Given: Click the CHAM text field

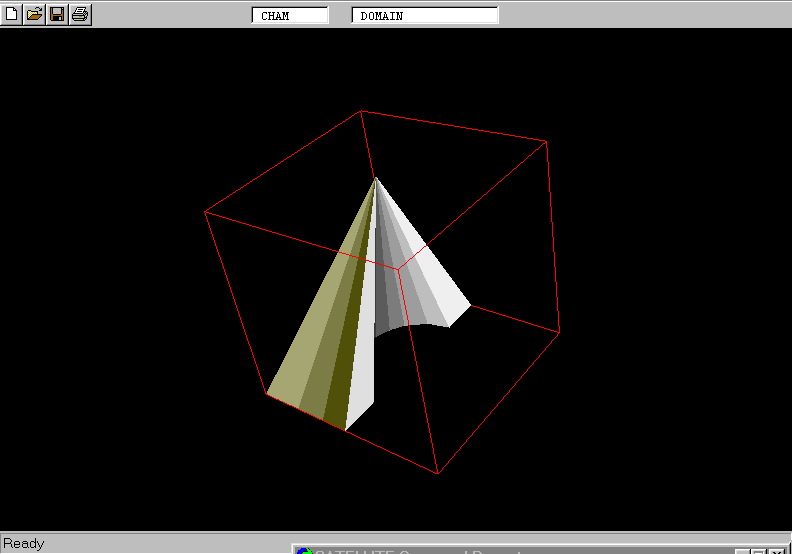Looking at the screenshot, I should 290,16.
